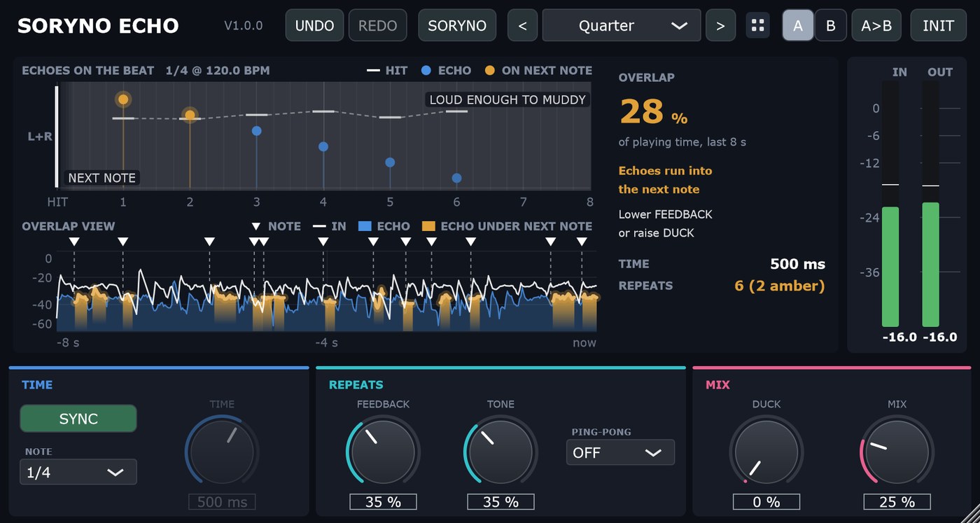Click the resize grip in the window corner
The image size is (980, 523).
pos(969,513)
